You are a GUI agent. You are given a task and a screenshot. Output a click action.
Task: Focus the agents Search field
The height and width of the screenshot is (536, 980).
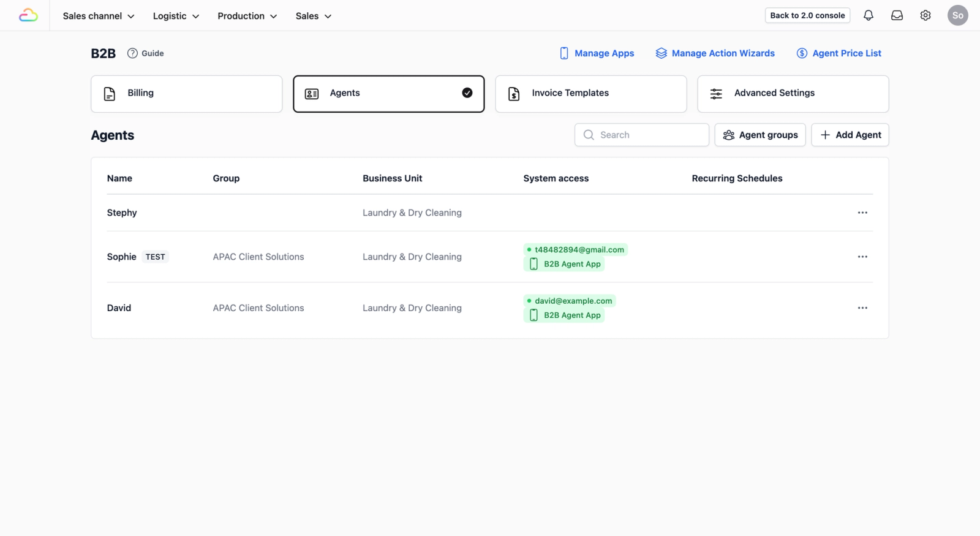pos(641,135)
